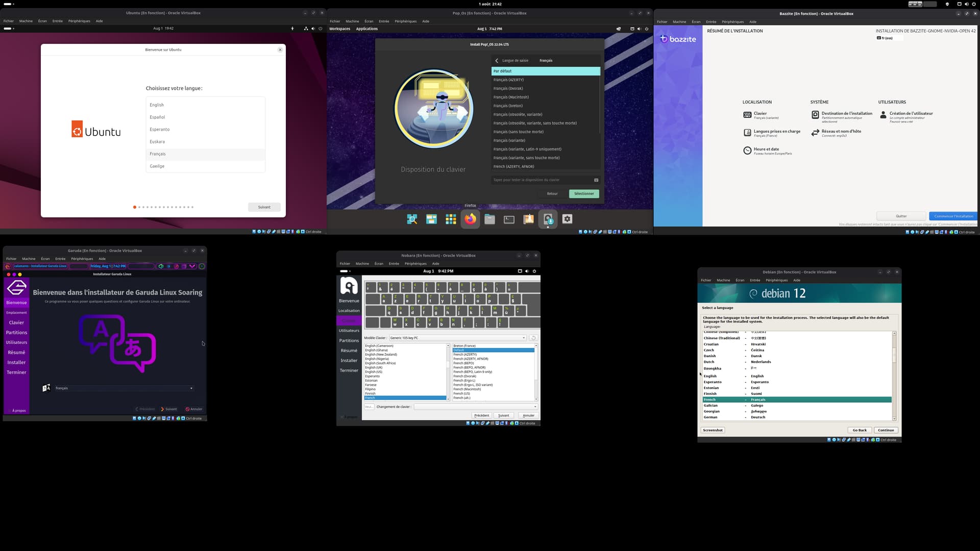
Task: Open the Modèle Clavier Generic 105-key PC dropdown
Action: pyautogui.click(x=457, y=338)
